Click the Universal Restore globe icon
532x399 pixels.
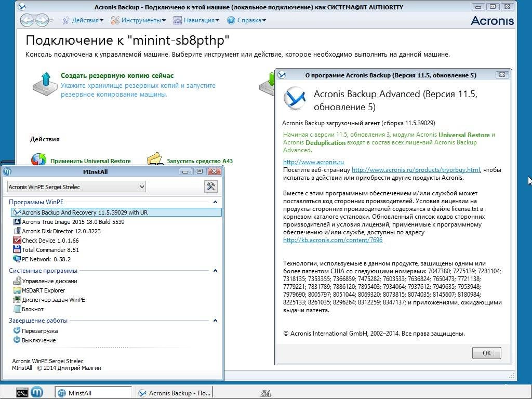pyautogui.click(x=38, y=159)
